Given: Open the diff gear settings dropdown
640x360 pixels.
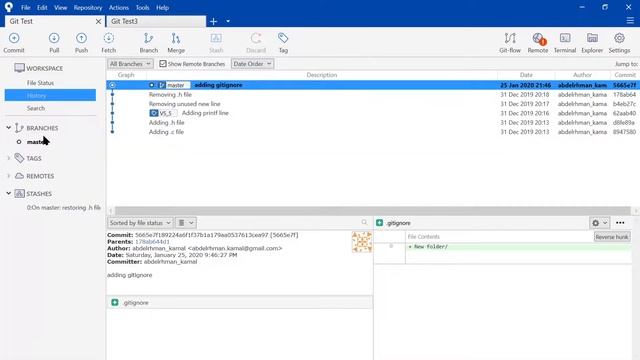Looking at the screenshot, I should click(600, 223).
